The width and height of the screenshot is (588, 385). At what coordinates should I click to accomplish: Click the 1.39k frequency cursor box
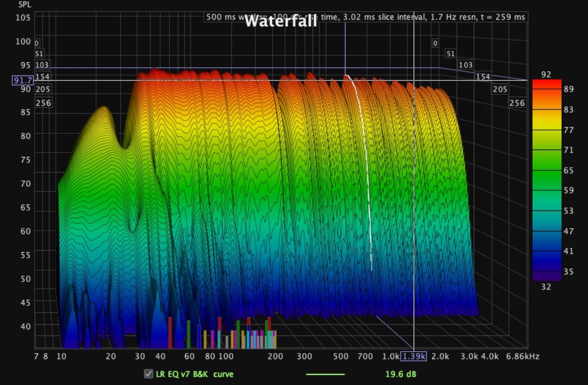pos(414,357)
